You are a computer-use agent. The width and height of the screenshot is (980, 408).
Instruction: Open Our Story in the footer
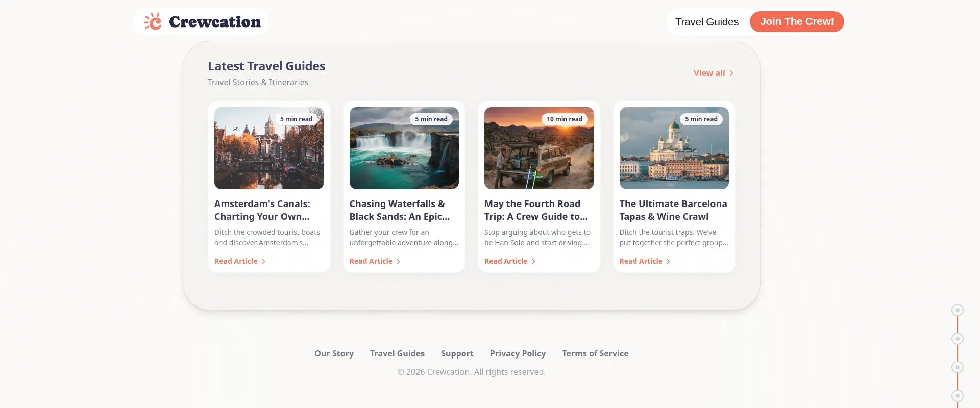point(334,353)
